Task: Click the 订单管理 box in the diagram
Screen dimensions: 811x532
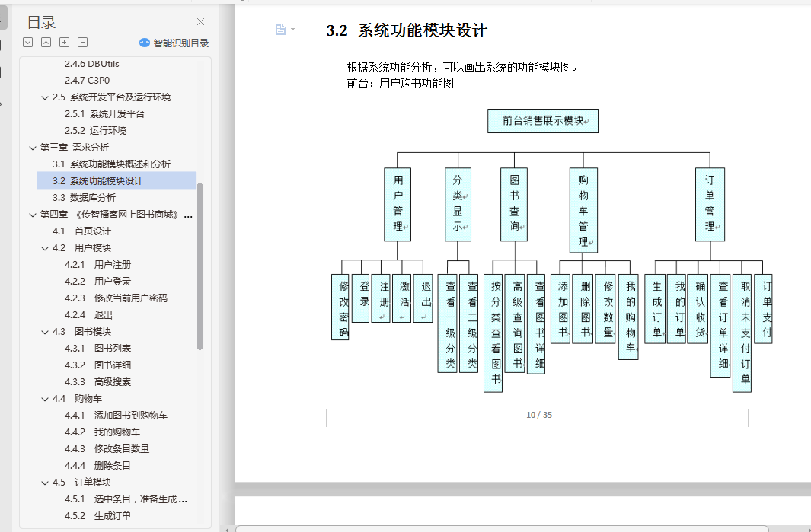Action: click(x=710, y=204)
